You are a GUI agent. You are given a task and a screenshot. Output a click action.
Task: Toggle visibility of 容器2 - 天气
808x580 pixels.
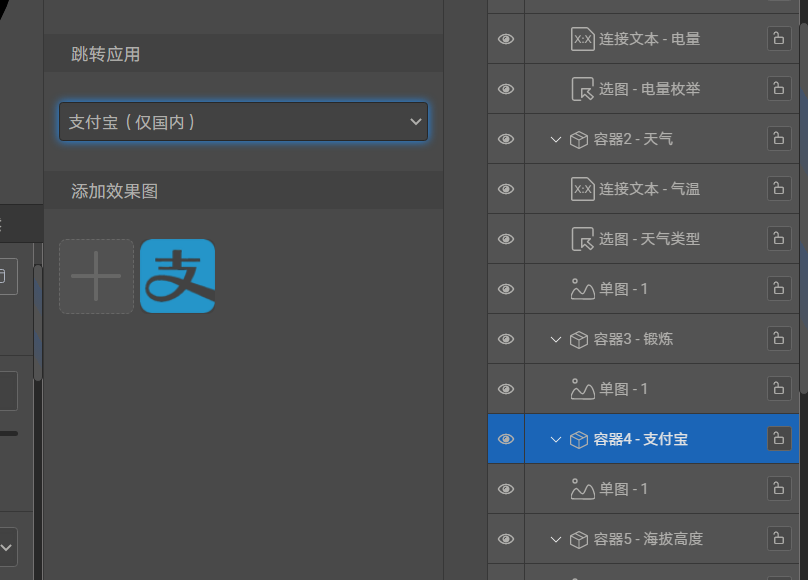coord(506,139)
